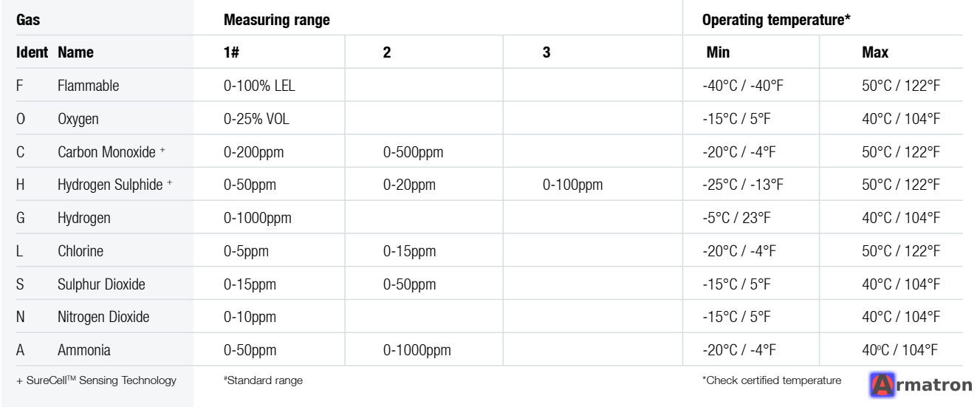Select Ammonia 0-1000ppm range value
Image resolution: width=980 pixels, height=407 pixels.
[x=417, y=350]
